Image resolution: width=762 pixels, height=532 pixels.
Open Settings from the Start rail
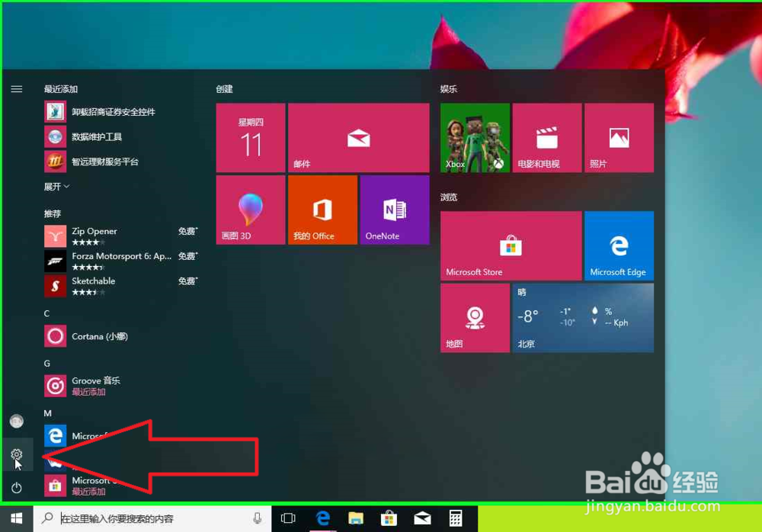[16, 454]
